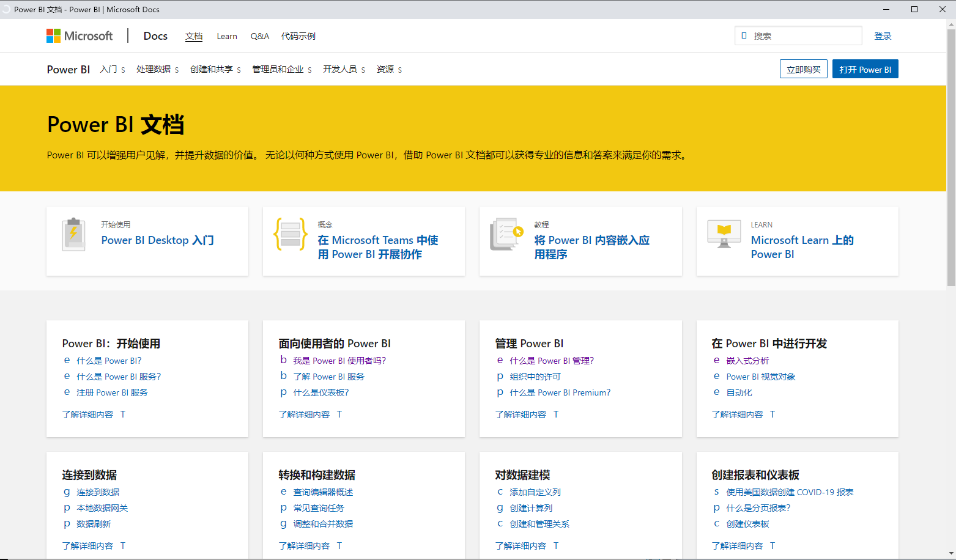Click 了解详细内容 in 对数据建模 card
Image resolution: width=956 pixels, height=560 pixels.
521,546
